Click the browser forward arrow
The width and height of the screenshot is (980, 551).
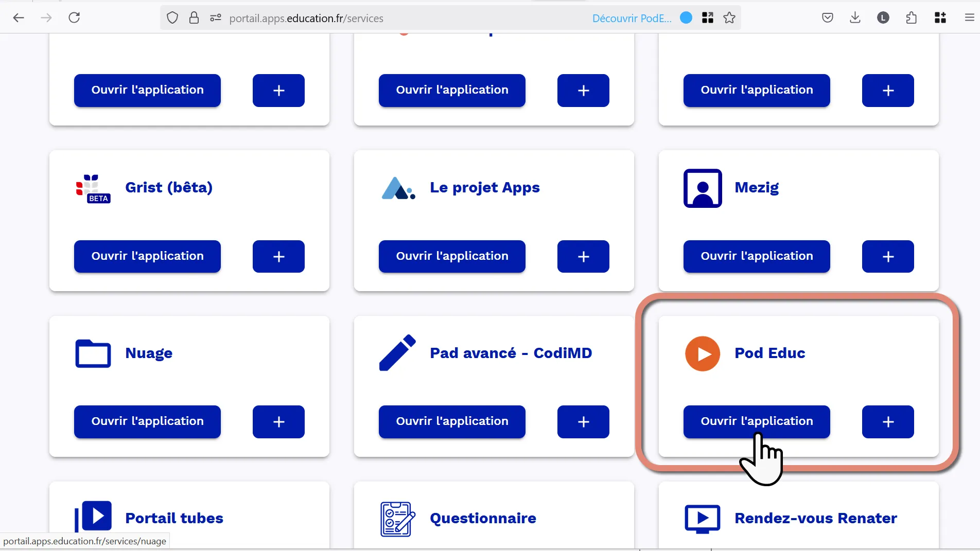46,18
